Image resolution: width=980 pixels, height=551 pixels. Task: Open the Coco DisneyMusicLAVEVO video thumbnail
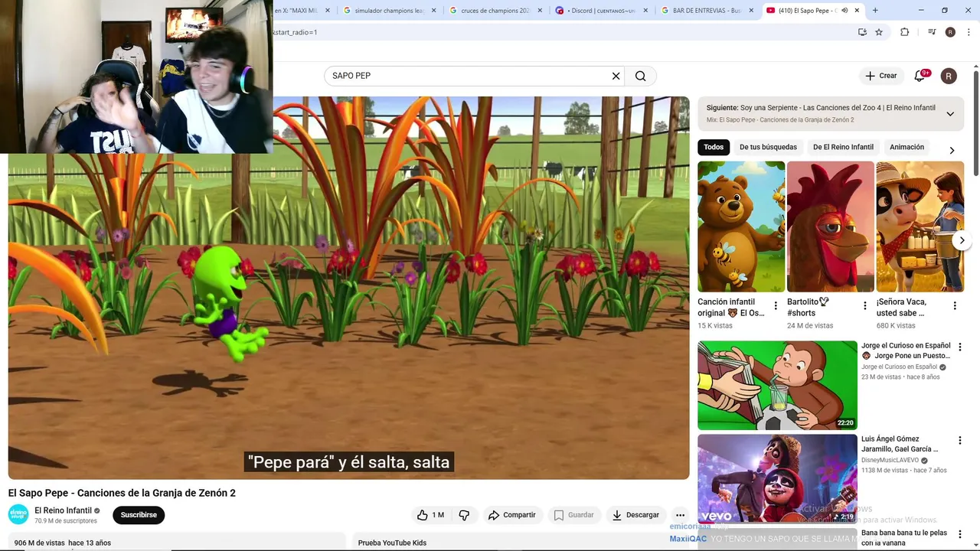777,479
